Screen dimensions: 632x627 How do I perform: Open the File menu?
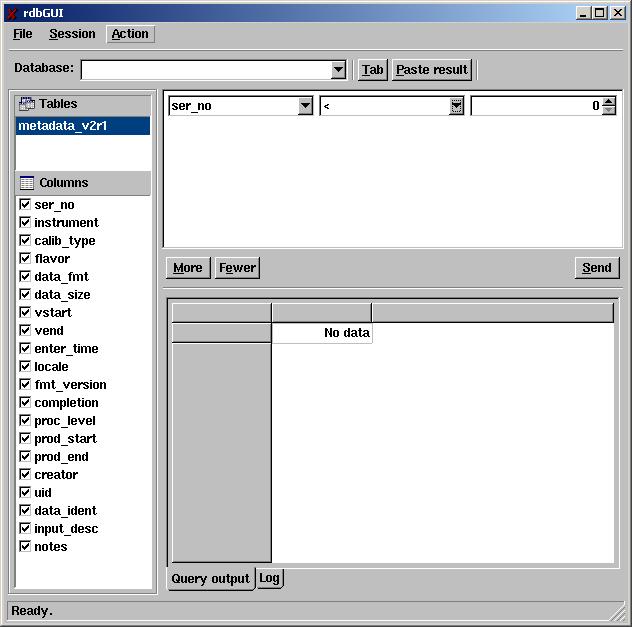click(23, 34)
